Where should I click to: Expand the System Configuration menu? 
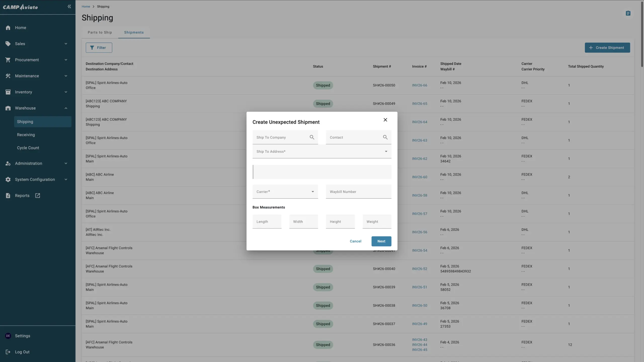(66, 179)
